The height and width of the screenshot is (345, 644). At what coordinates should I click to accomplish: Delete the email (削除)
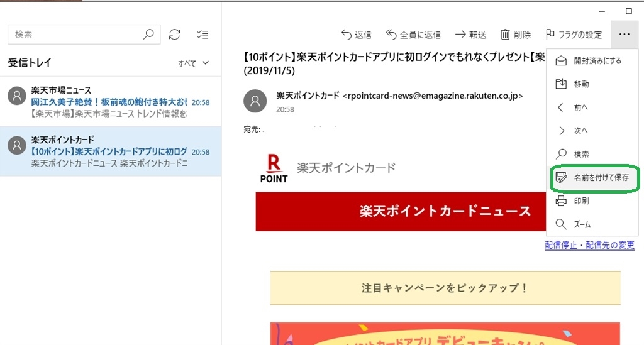tap(516, 35)
